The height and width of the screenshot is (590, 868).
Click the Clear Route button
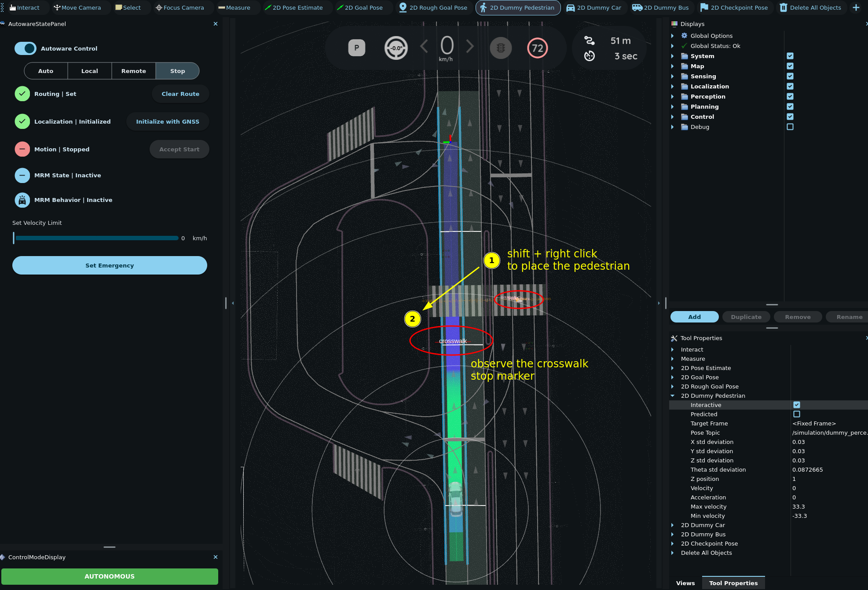180,94
